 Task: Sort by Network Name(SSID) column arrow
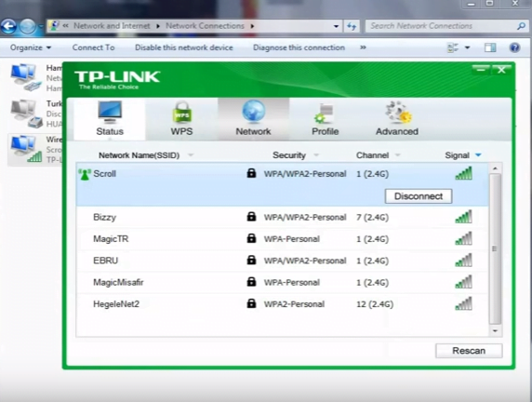click(x=191, y=155)
